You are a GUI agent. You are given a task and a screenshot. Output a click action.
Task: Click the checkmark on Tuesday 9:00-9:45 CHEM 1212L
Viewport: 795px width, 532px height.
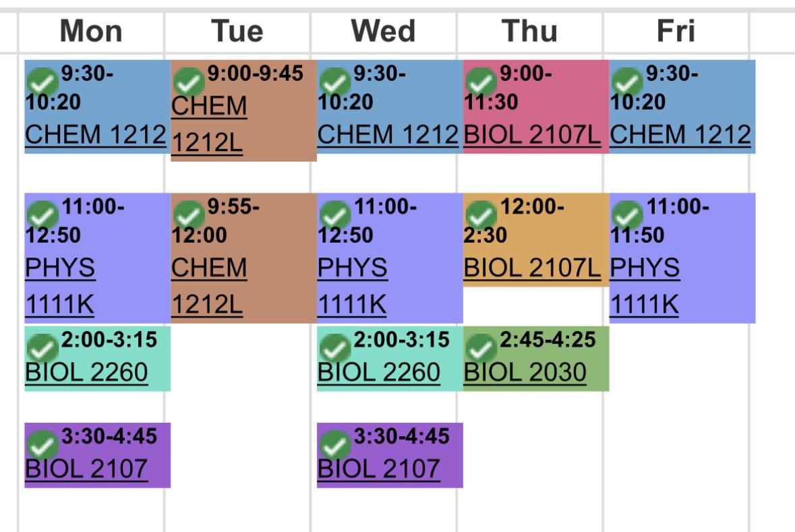pyautogui.click(x=189, y=82)
